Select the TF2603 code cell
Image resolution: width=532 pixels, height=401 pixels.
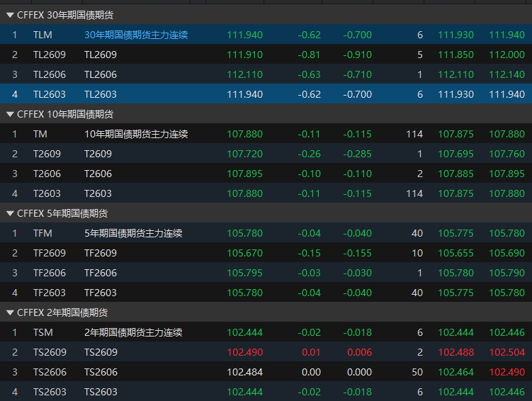click(x=50, y=293)
